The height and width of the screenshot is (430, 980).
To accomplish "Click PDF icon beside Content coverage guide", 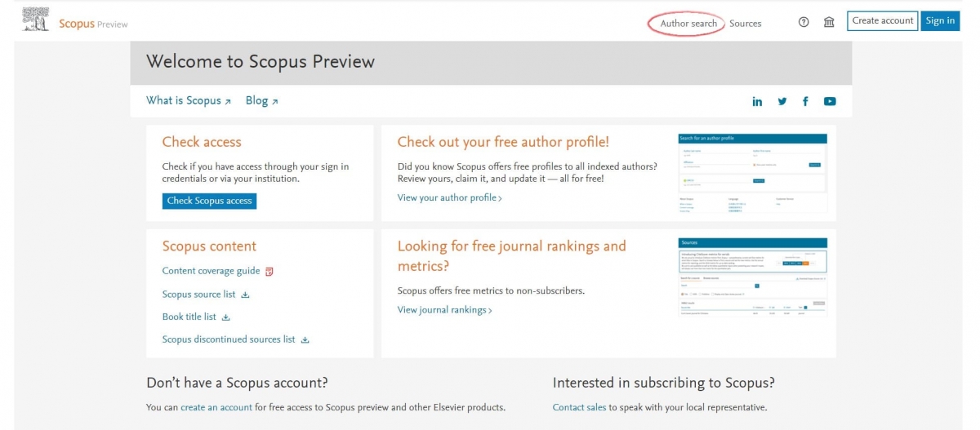I will click(x=269, y=272).
